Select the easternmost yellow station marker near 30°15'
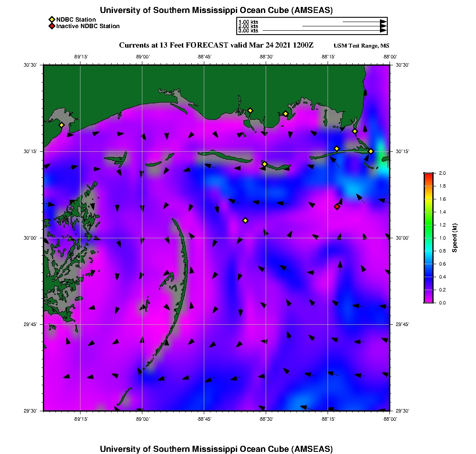Image resolution: width=476 pixels, height=454 pixels. tap(371, 151)
